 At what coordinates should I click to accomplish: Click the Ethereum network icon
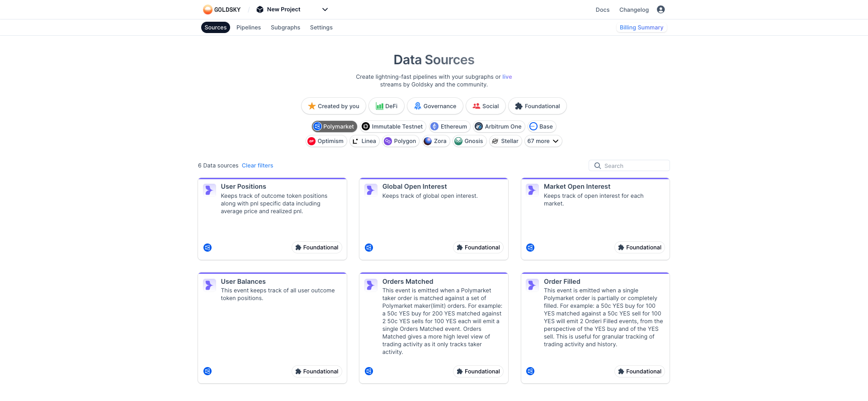pos(434,126)
